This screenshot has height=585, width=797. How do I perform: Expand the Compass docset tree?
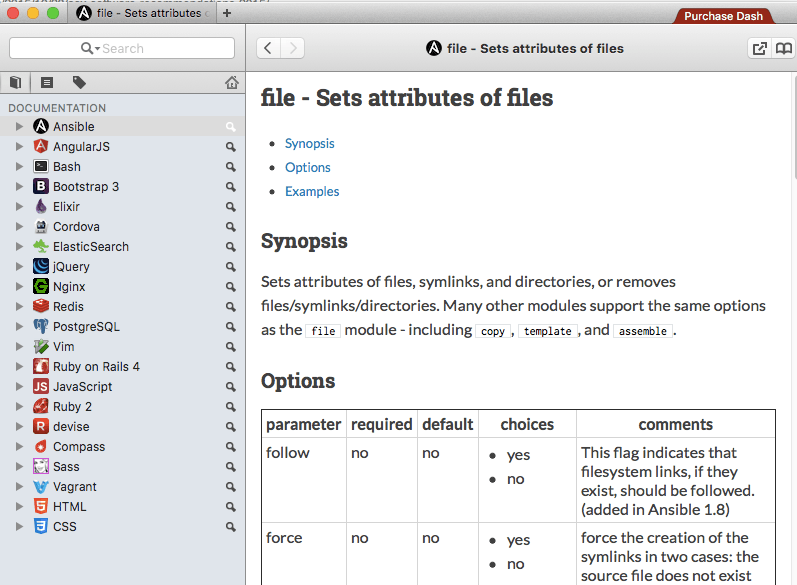coord(19,447)
